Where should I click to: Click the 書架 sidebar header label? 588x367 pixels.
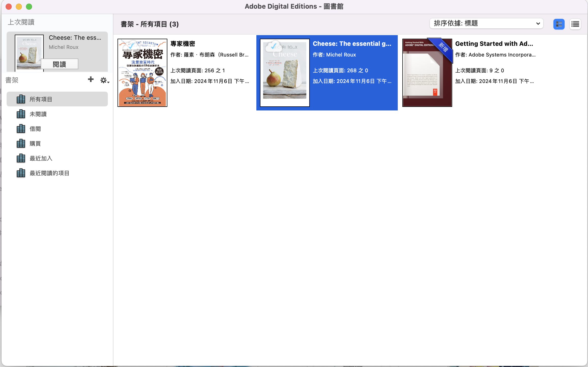pos(12,80)
